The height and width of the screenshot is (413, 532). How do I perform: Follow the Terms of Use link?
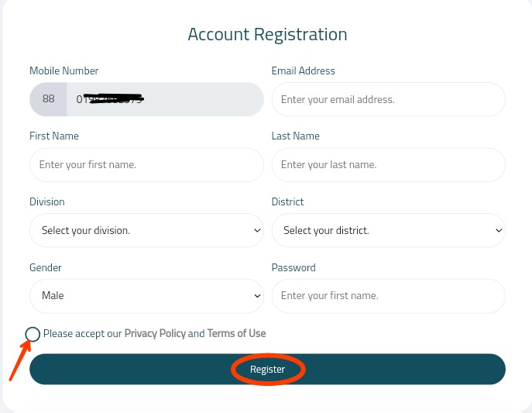coord(236,334)
